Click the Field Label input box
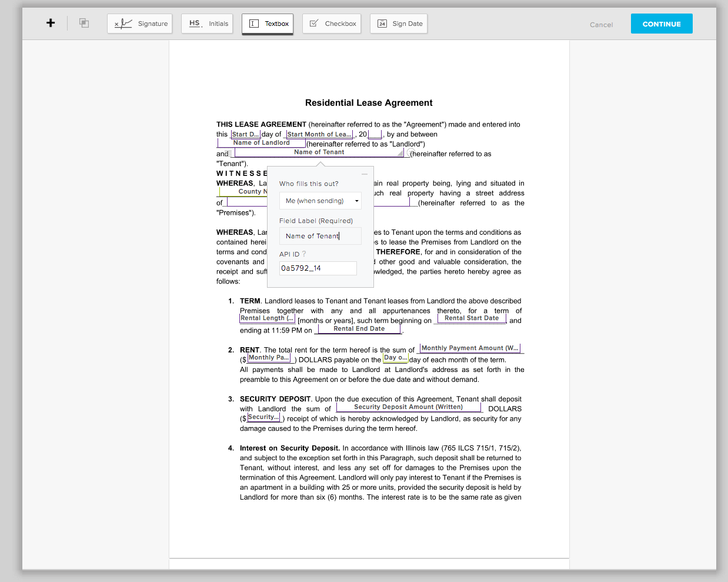The image size is (728, 582). coord(320,236)
